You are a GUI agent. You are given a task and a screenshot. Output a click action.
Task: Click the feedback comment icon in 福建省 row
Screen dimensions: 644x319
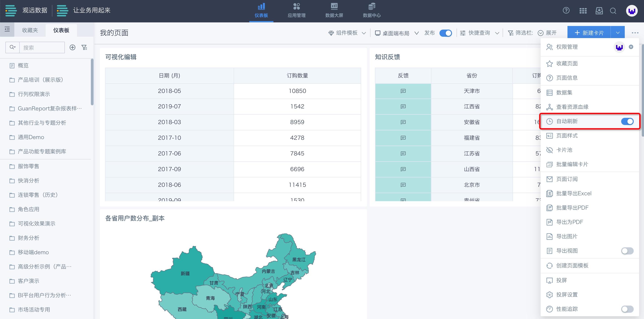[403, 138]
